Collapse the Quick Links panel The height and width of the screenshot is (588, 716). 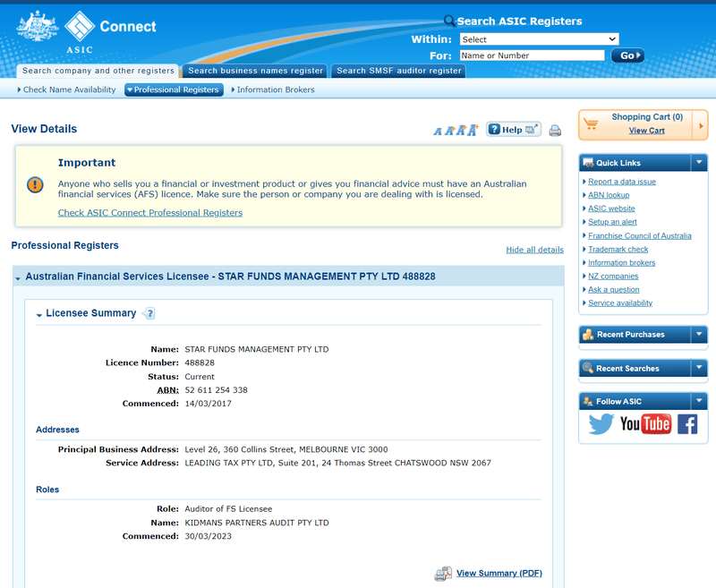[x=699, y=163]
